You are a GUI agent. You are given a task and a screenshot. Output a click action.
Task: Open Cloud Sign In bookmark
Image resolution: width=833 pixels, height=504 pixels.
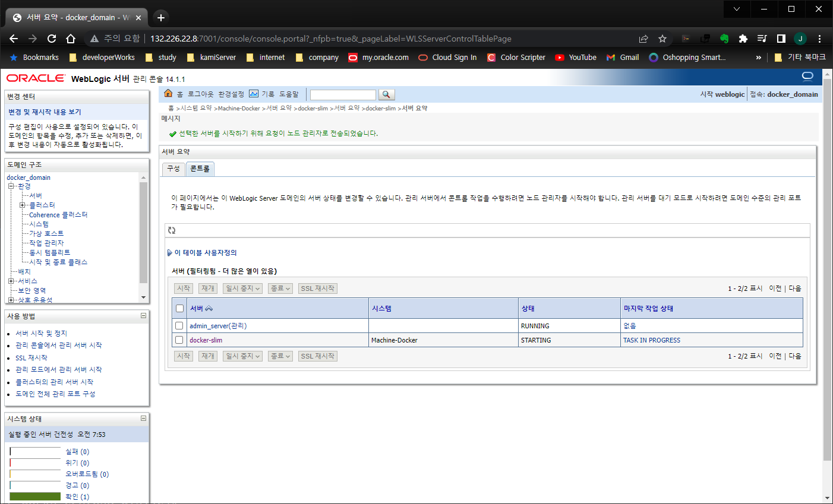(447, 58)
